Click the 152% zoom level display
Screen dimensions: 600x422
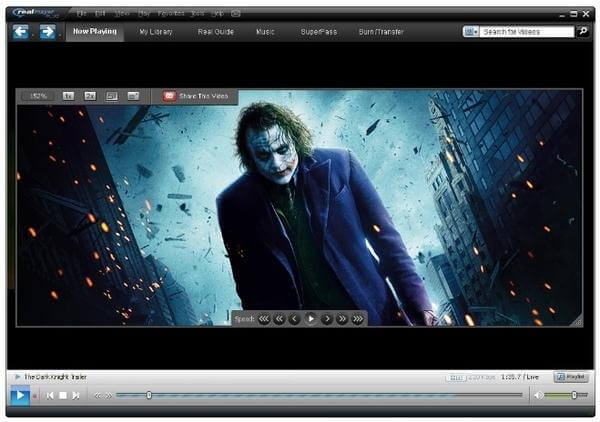pos(38,96)
